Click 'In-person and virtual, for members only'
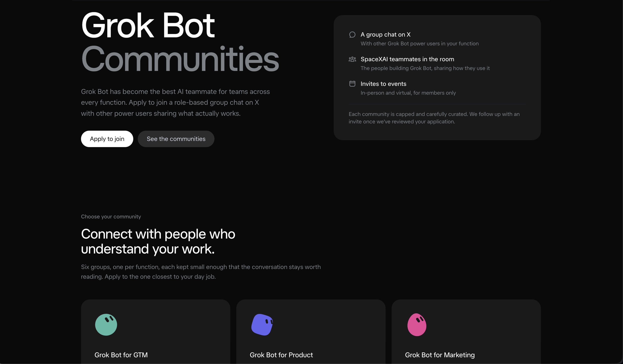Image resolution: width=623 pixels, height=364 pixels. coord(408,93)
